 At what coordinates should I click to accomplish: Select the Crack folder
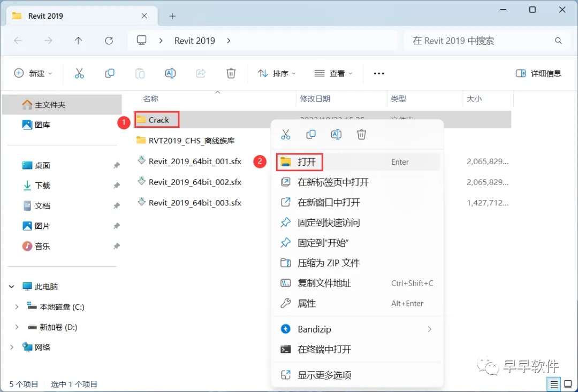[x=158, y=120]
